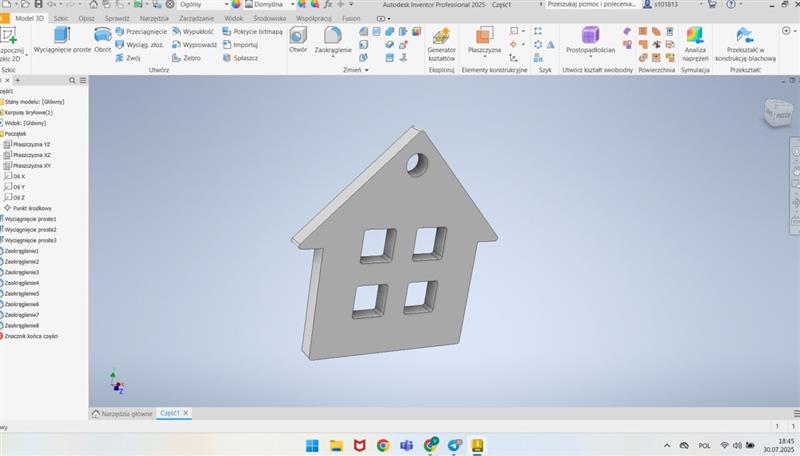Image resolution: width=800 pixels, height=456 pixels.
Task: Click the Home icon in quick access toolbar
Action: (93, 5)
